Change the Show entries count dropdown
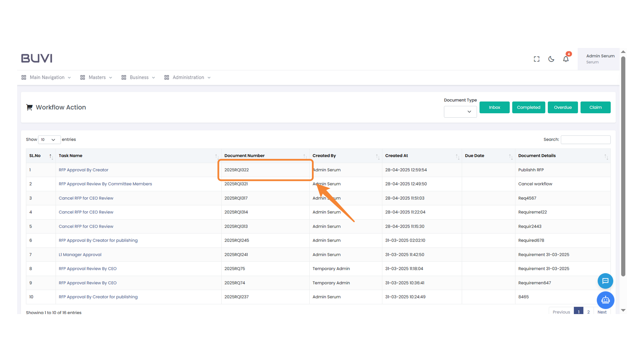644x362 pixels. tap(49, 140)
